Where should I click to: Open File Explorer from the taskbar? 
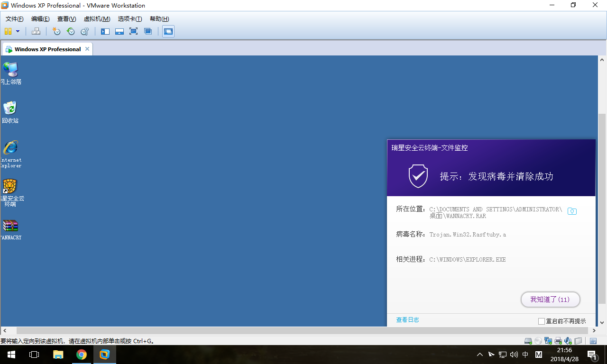pyautogui.click(x=58, y=355)
